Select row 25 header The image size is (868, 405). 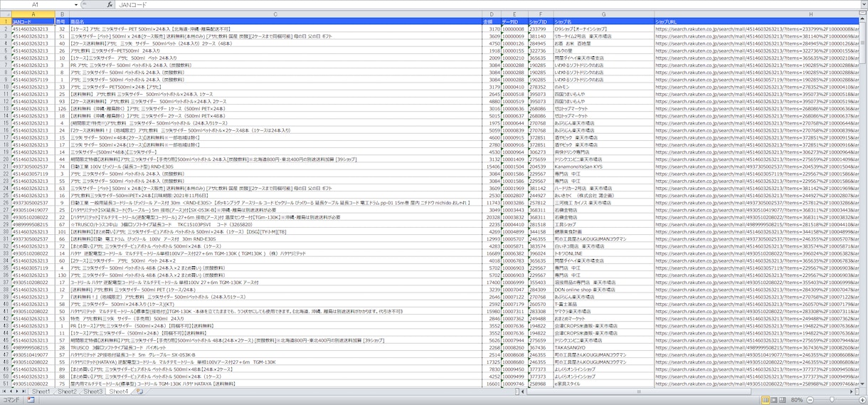point(6,196)
